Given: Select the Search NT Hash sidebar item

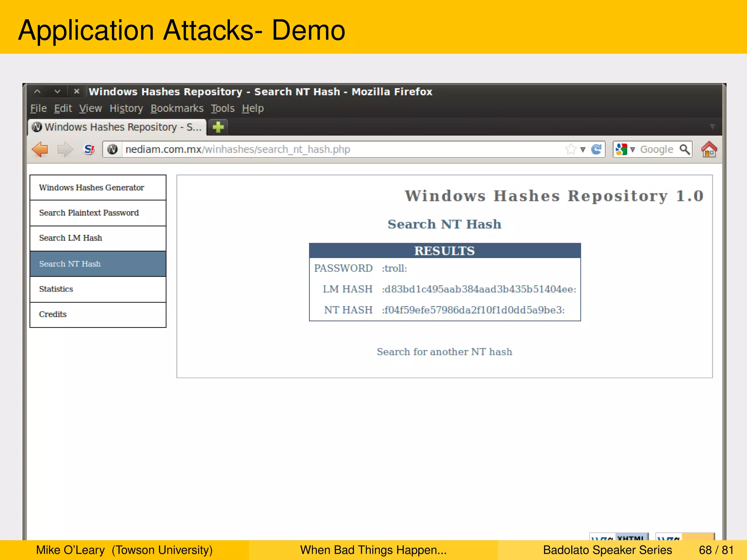Looking at the screenshot, I should click(98, 264).
